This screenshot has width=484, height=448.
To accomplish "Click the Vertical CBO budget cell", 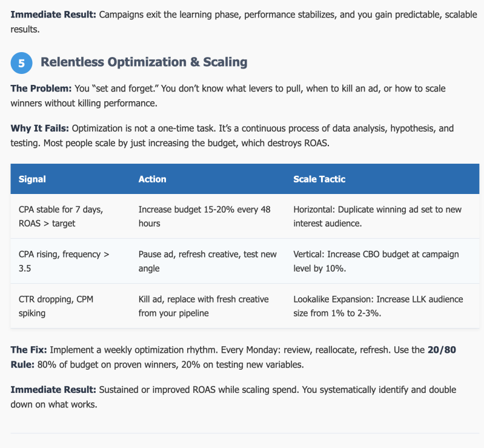I will click(376, 261).
